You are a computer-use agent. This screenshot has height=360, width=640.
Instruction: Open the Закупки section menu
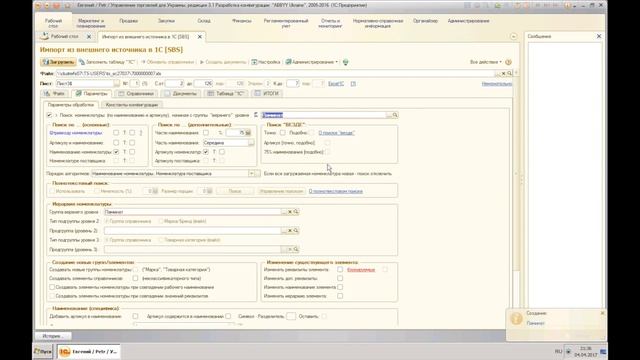(x=166, y=21)
